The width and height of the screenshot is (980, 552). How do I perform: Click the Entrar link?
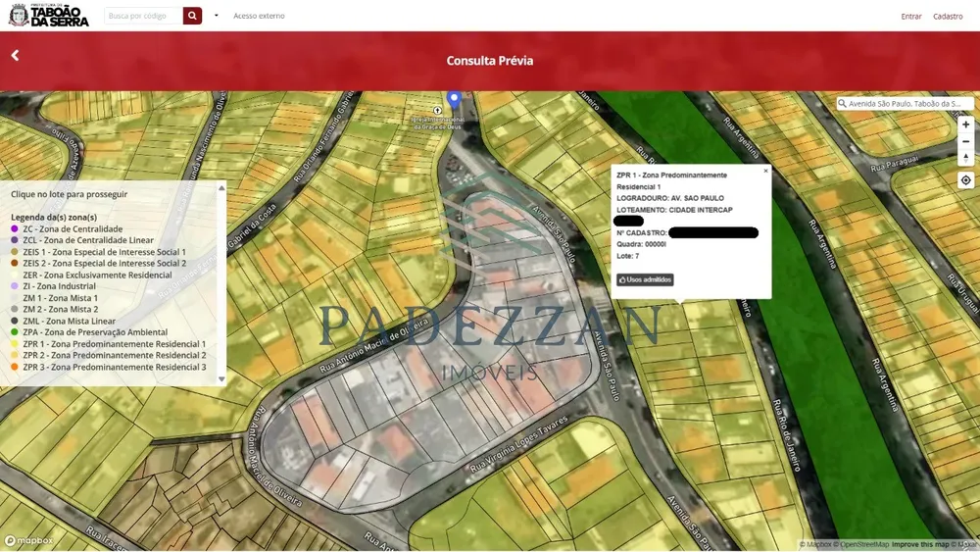point(911,17)
